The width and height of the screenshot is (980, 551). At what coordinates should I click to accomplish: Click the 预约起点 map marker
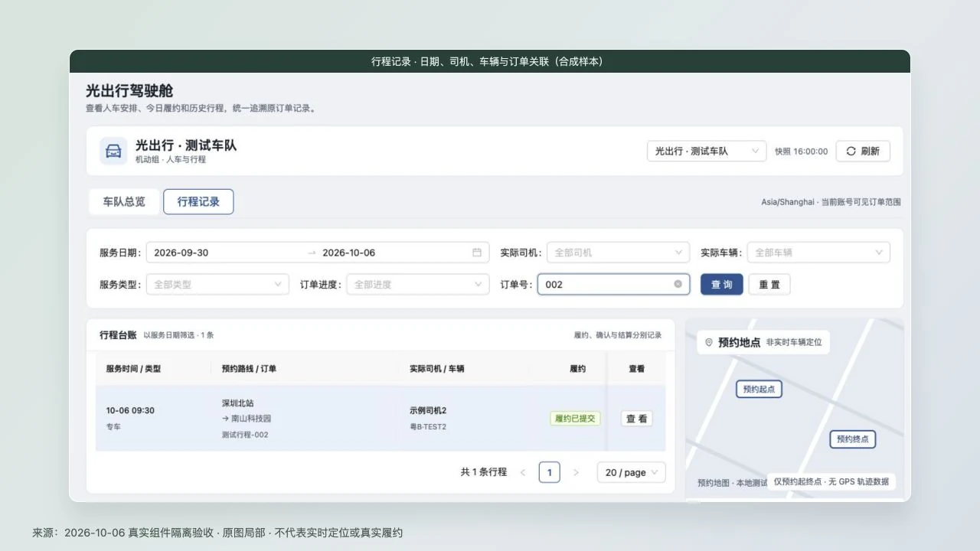point(759,389)
